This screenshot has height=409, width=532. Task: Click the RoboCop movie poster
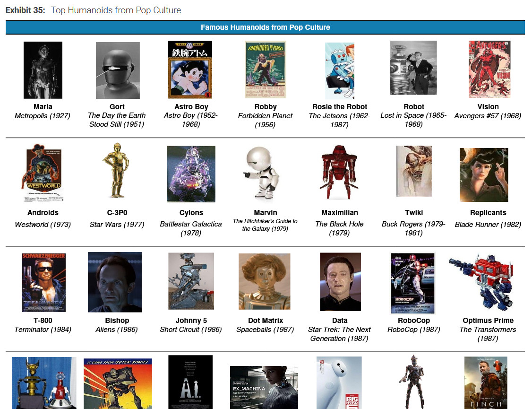(x=412, y=283)
